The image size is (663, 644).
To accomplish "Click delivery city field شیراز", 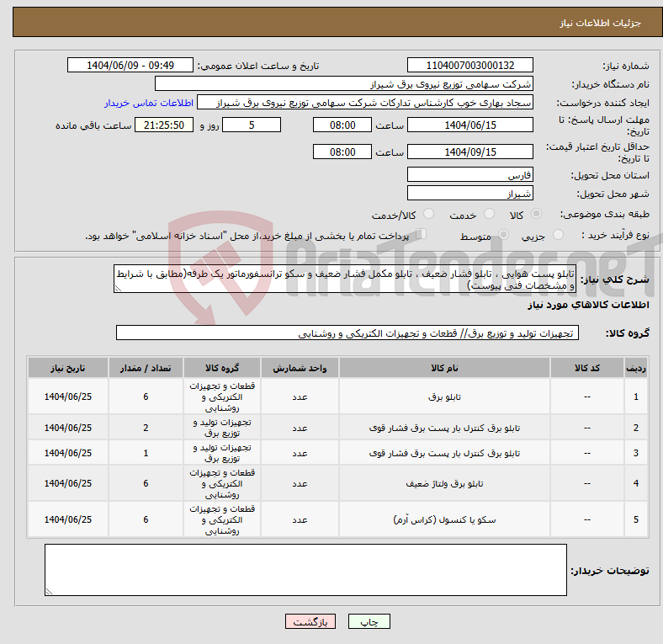I will [x=469, y=193].
